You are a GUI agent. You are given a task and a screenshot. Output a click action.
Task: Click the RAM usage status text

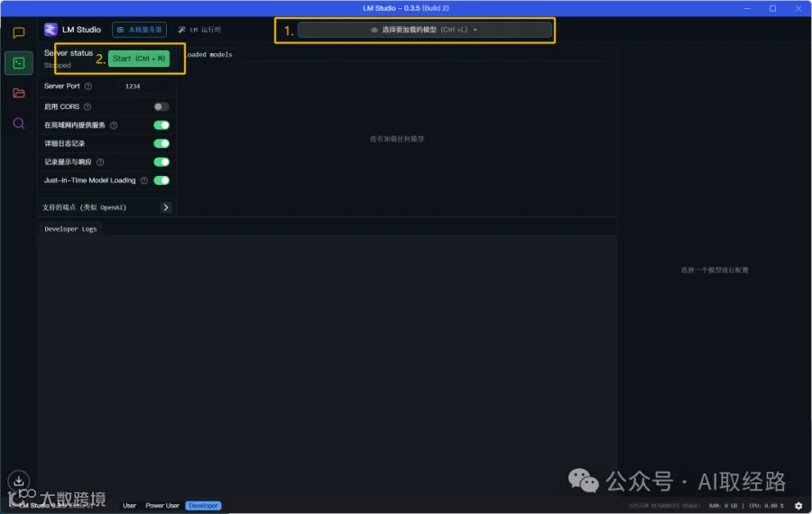point(723,506)
